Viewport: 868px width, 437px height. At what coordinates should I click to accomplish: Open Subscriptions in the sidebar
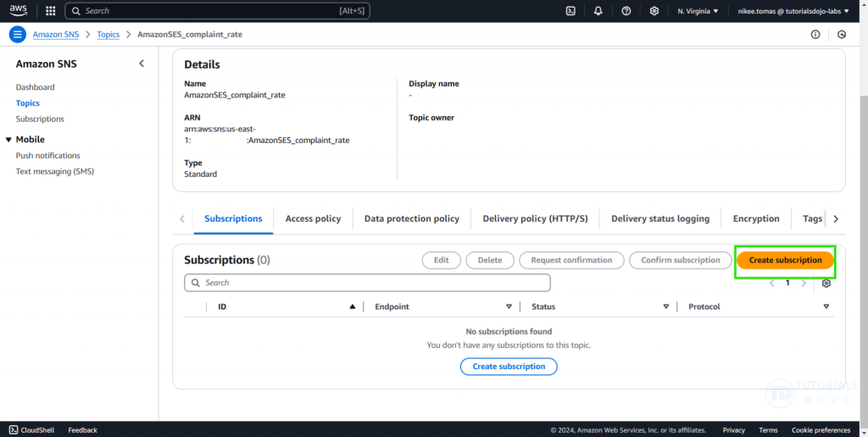[40, 119]
